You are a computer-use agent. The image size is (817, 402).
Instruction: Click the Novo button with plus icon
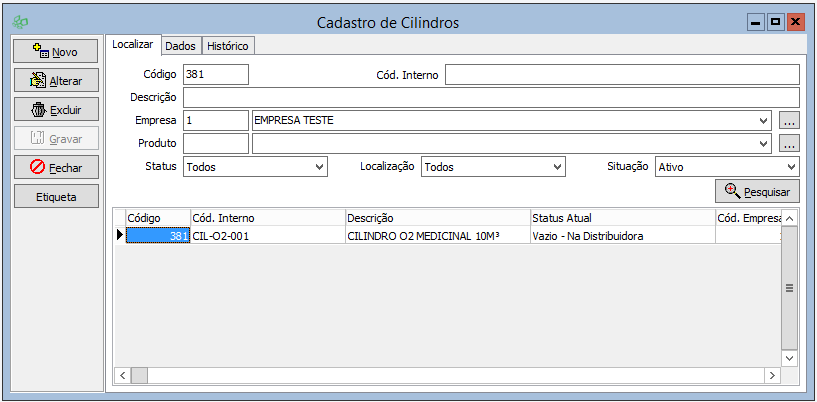[x=55, y=51]
